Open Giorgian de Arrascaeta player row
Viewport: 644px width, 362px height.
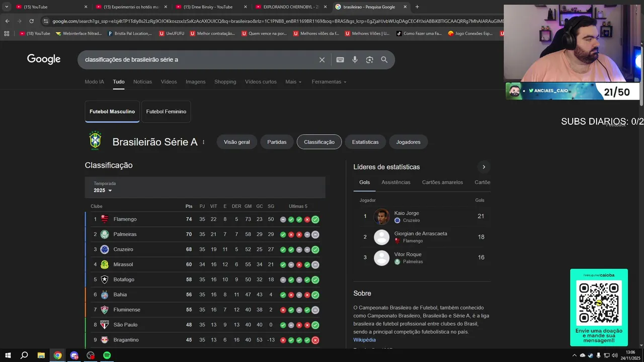[422, 237]
